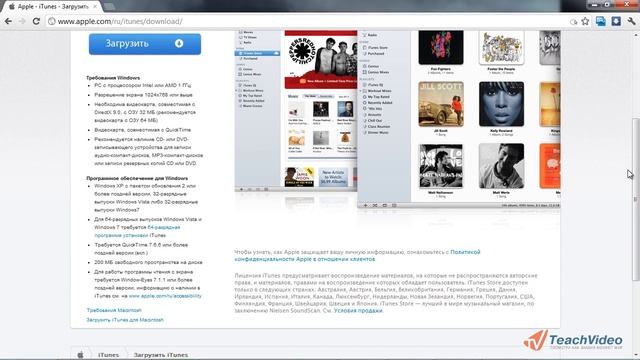Screen dimensions: 640x360
Task: Bookmark the page with the star icon
Action: [x=585, y=21]
